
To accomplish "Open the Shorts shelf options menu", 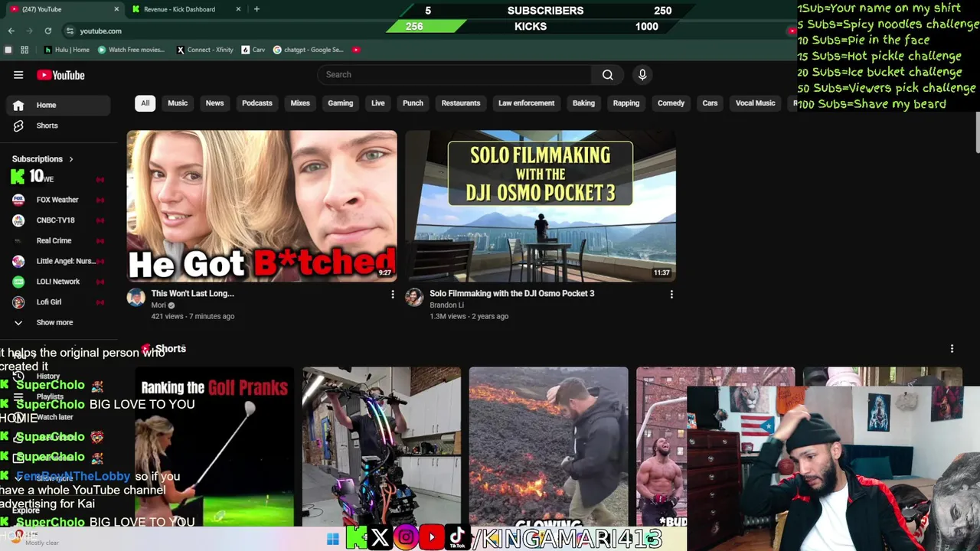I will coord(952,349).
